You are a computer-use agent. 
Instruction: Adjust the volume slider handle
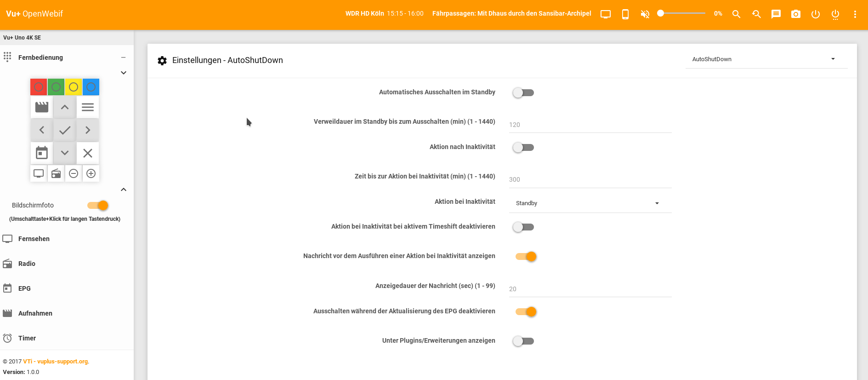[661, 13]
